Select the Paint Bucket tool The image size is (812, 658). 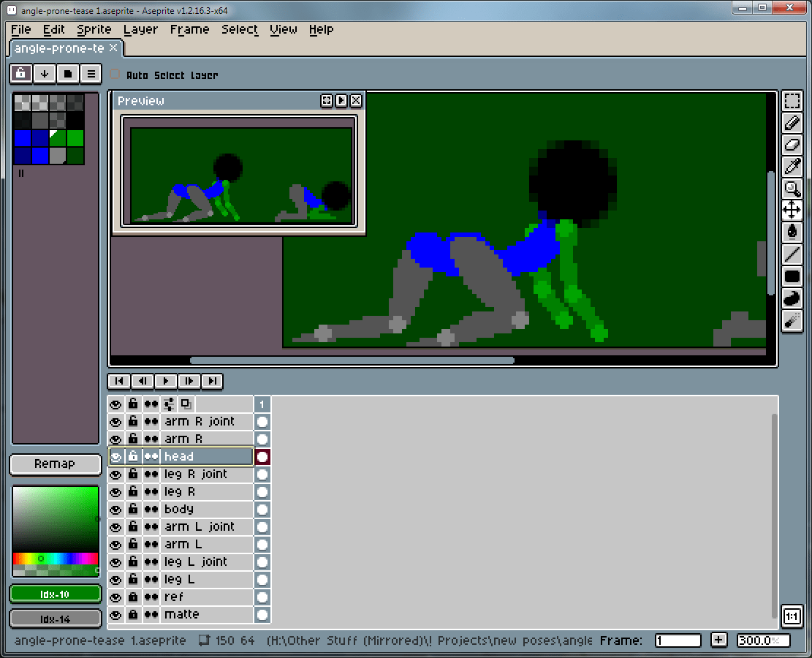792,232
